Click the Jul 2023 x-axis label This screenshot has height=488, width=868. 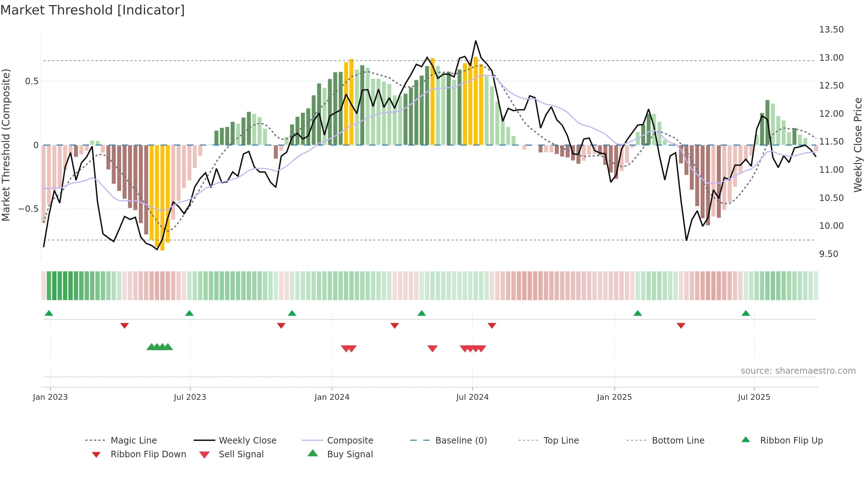click(190, 397)
